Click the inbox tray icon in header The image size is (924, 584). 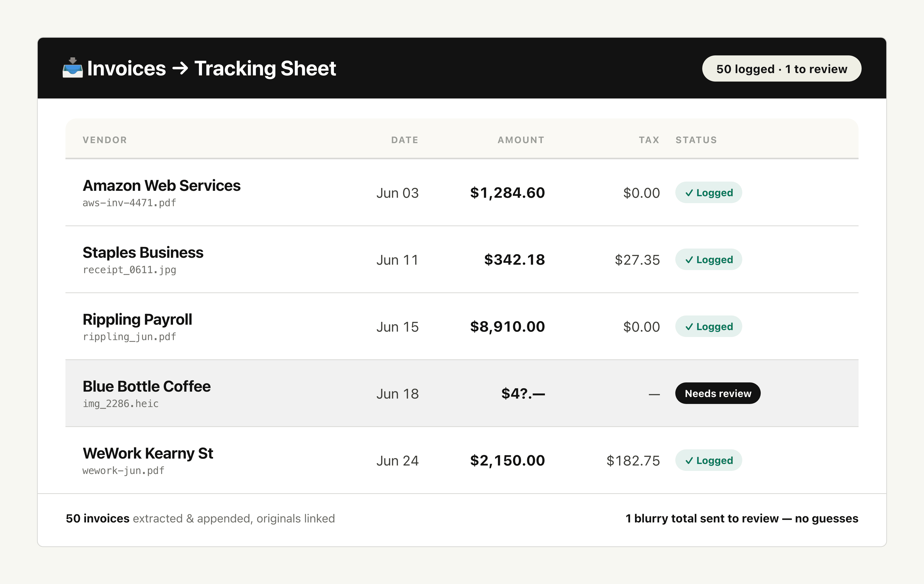(73, 68)
